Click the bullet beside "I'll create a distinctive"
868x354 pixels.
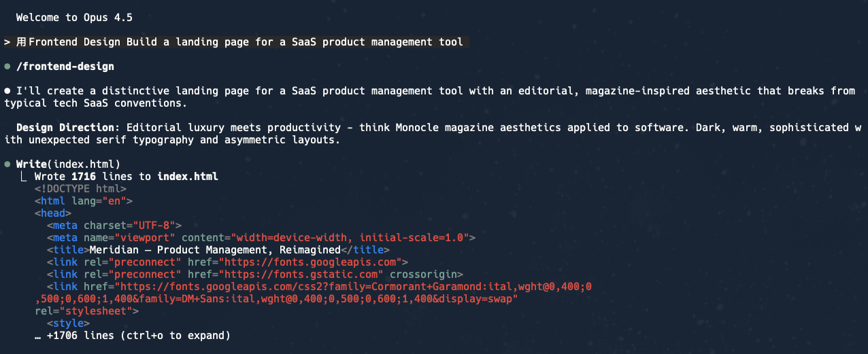[x=7, y=91]
